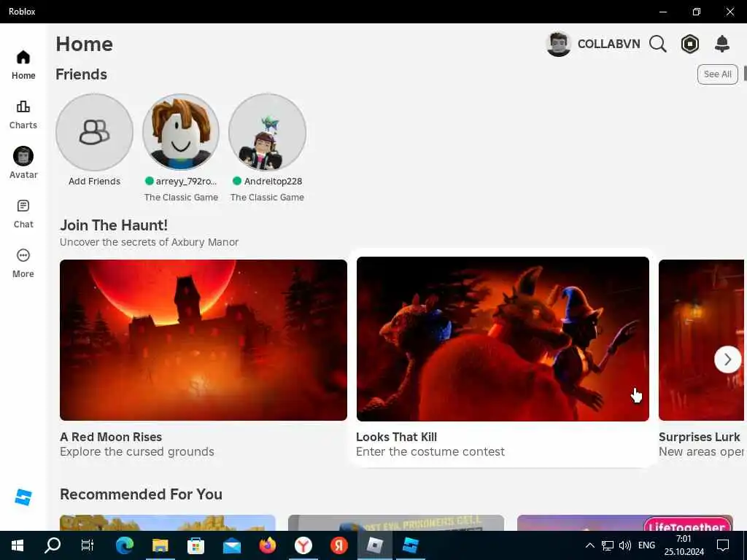Click The Classic Game under arreyy_792ro
747x560 pixels.
point(181,197)
